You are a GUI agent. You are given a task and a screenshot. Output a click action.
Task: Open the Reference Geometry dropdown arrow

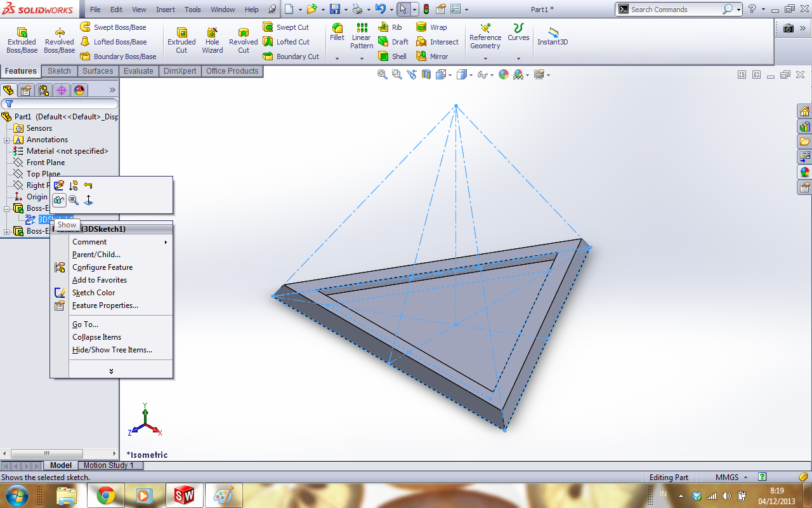[x=485, y=58]
